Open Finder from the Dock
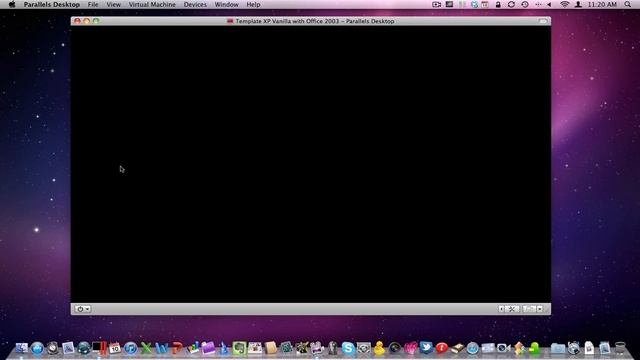640x360 pixels. point(21,348)
